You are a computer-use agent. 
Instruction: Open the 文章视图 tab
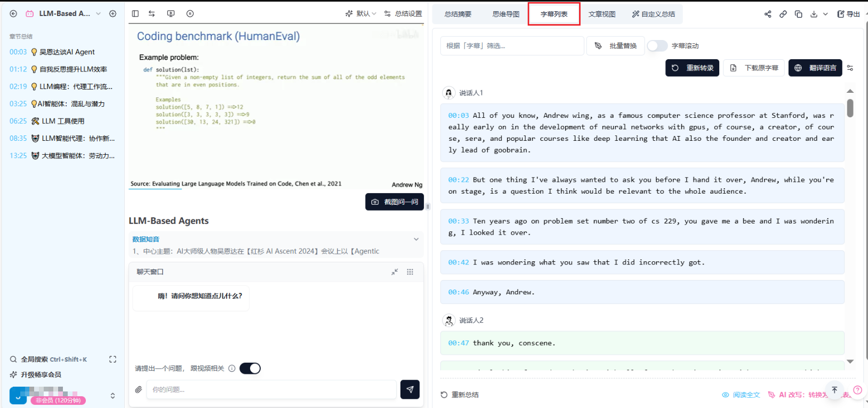point(601,14)
